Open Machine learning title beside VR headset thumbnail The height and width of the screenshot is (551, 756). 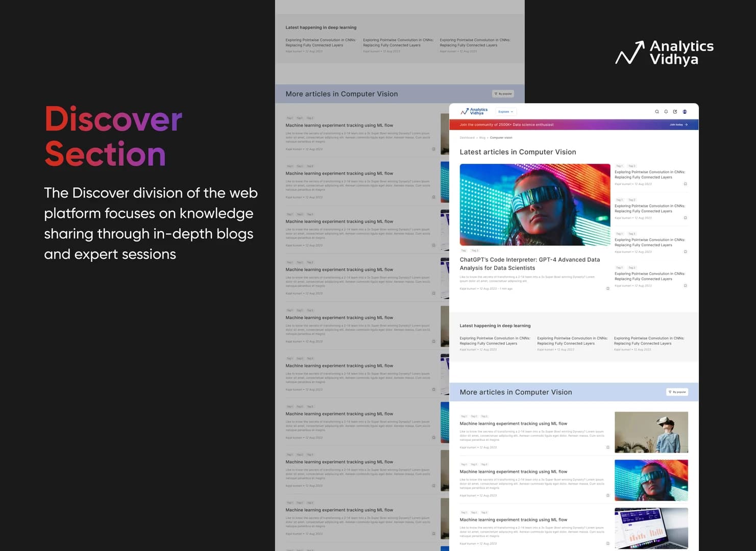[x=514, y=423]
